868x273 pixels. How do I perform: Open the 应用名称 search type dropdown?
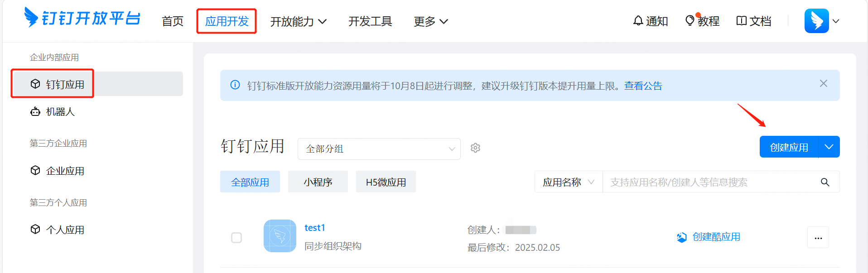tap(569, 182)
